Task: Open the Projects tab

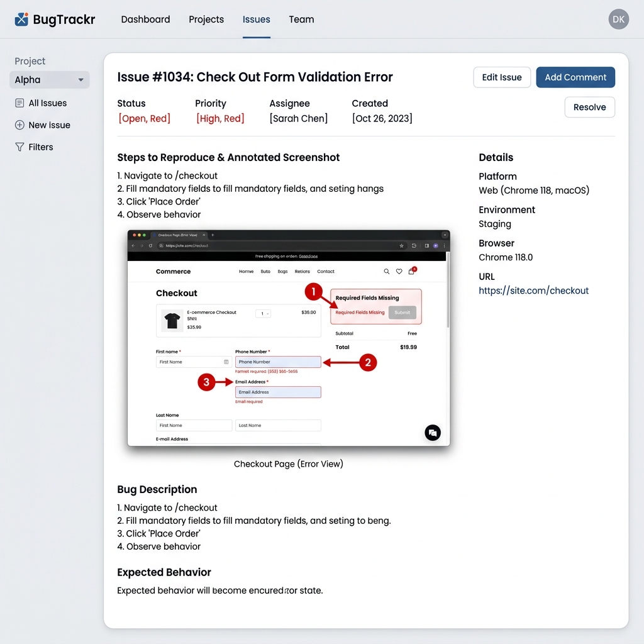Action: pyautogui.click(x=206, y=19)
